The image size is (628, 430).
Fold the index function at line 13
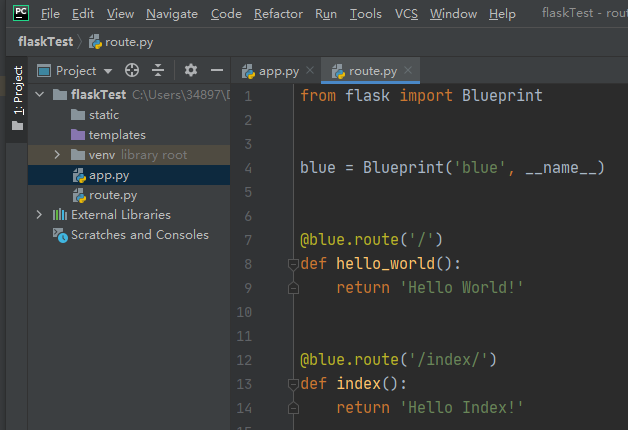tap(293, 384)
